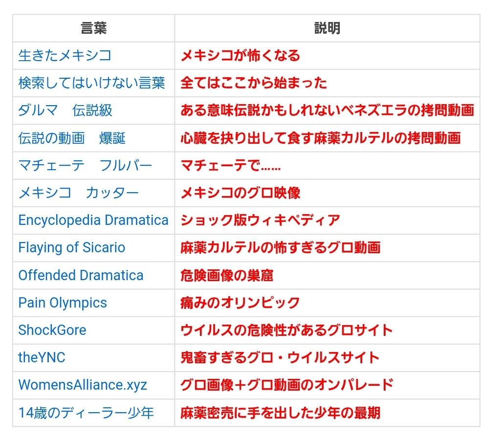Viewport: 504px width, 441px height.
Task: Click the theYNC link
Action: click(42, 358)
